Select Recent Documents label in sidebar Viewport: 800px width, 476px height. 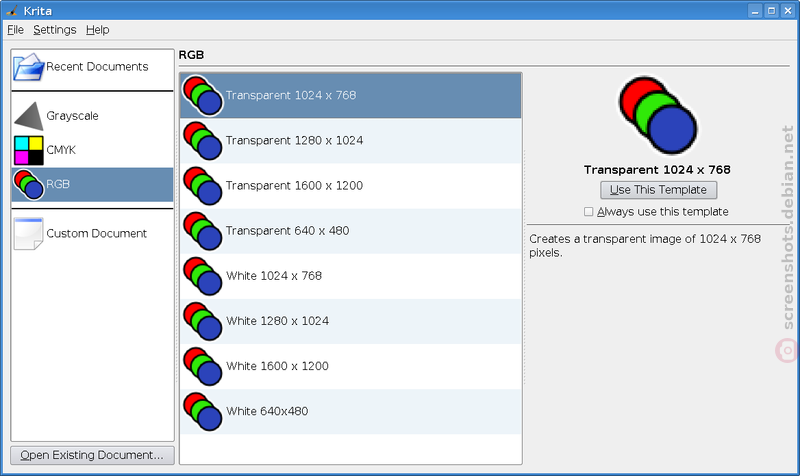(x=97, y=67)
